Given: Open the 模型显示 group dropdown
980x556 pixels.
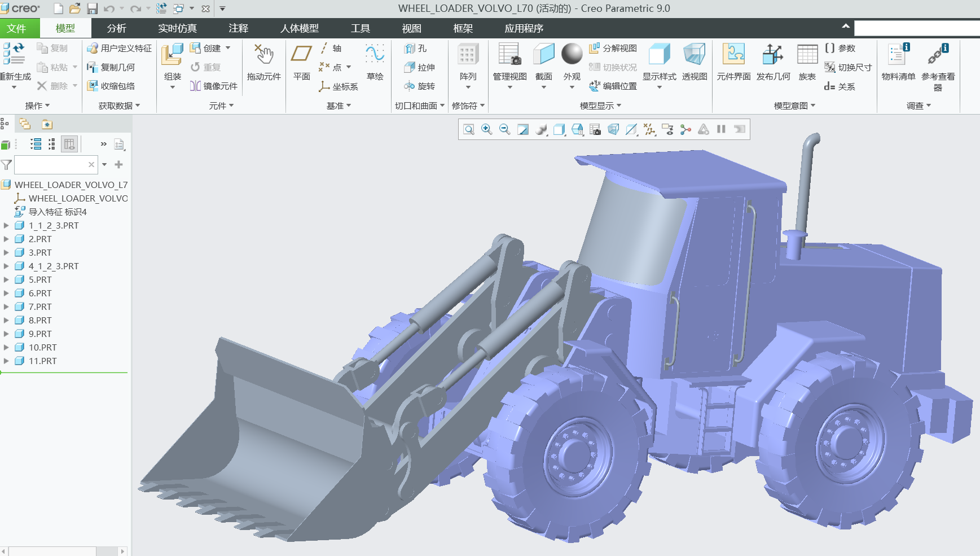Looking at the screenshot, I should [600, 106].
